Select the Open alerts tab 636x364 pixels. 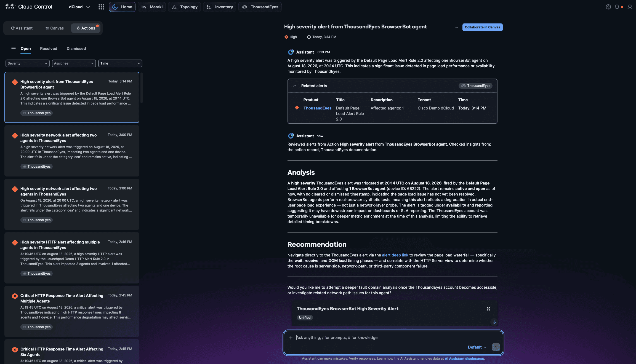coord(26,49)
